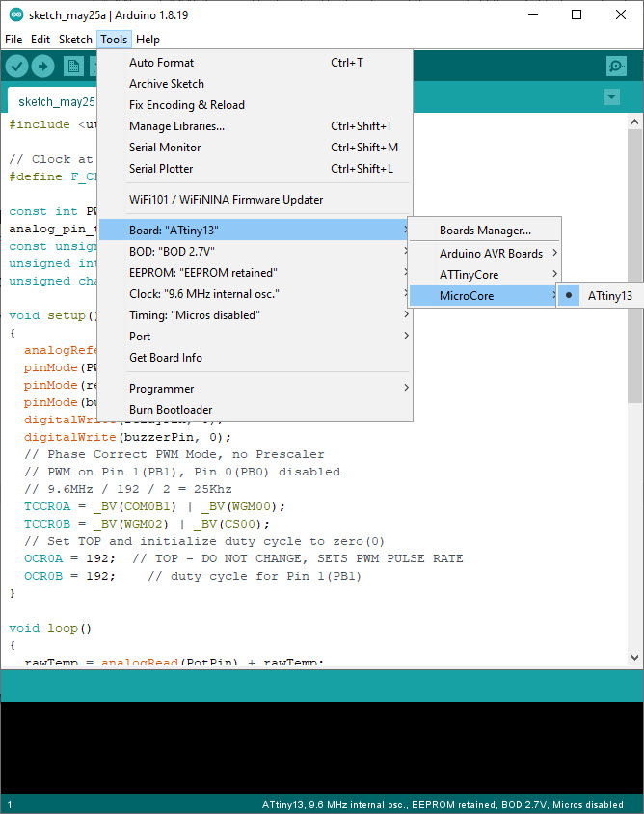This screenshot has width=644, height=814.
Task: Open the File menu
Action: tap(13, 40)
